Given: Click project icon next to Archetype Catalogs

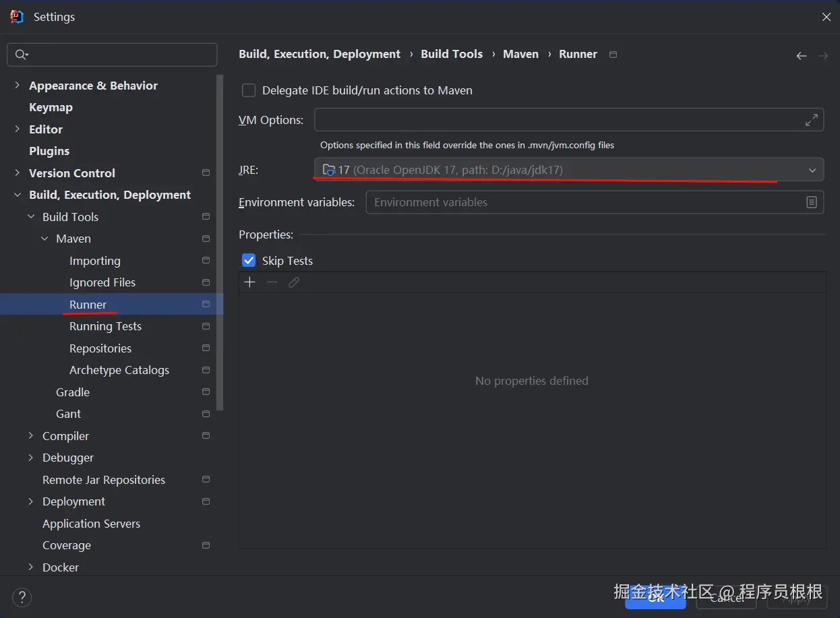Looking at the screenshot, I should [x=206, y=370].
